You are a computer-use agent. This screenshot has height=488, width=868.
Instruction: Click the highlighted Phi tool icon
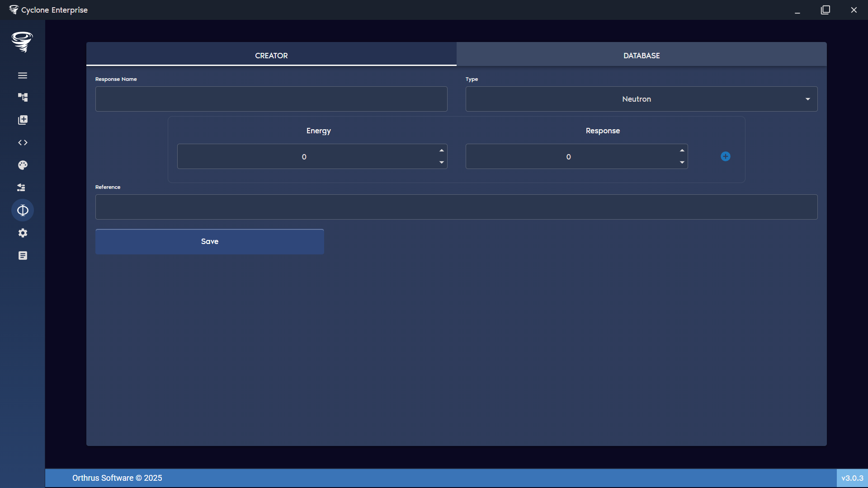[23, 210]
